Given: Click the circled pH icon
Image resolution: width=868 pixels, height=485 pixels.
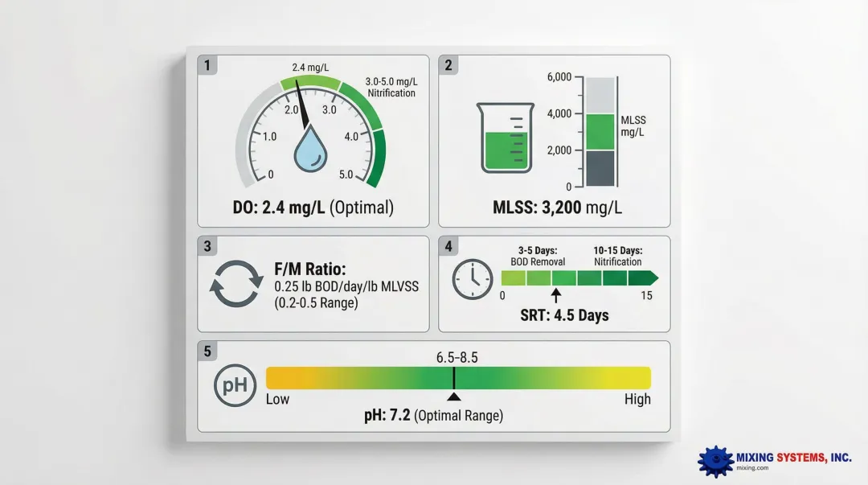Looking at the screenshot, I should (x=234, y=385).
